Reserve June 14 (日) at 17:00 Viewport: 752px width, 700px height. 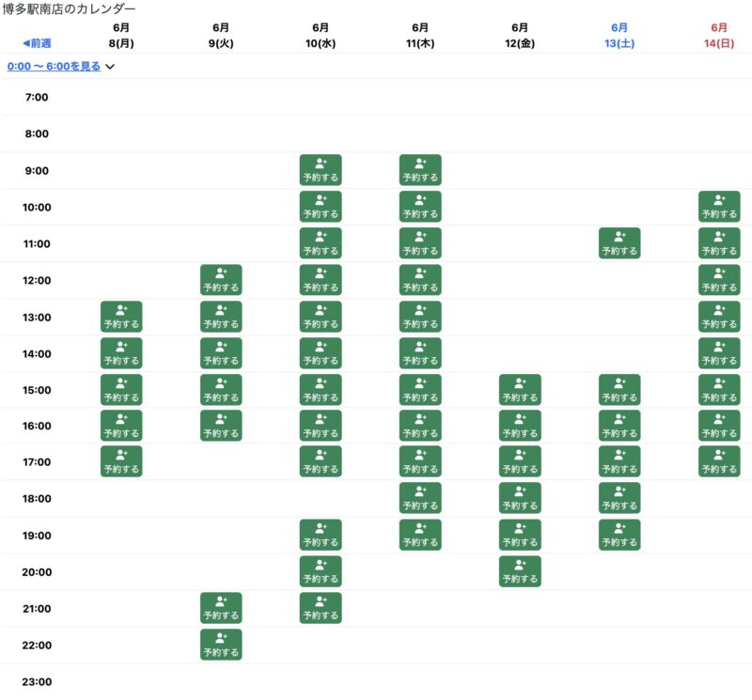719,461
